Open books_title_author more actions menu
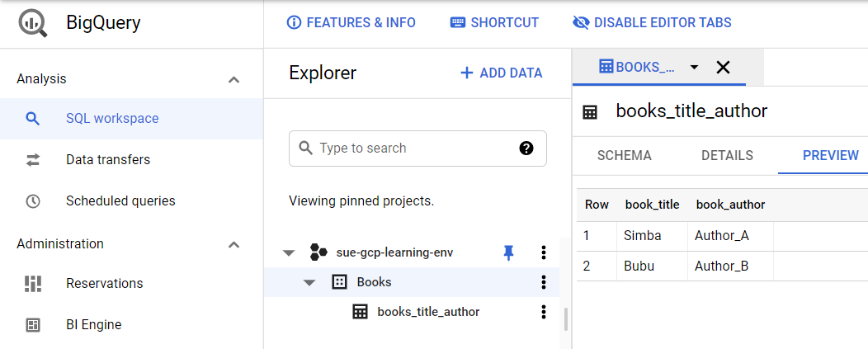 544,312
